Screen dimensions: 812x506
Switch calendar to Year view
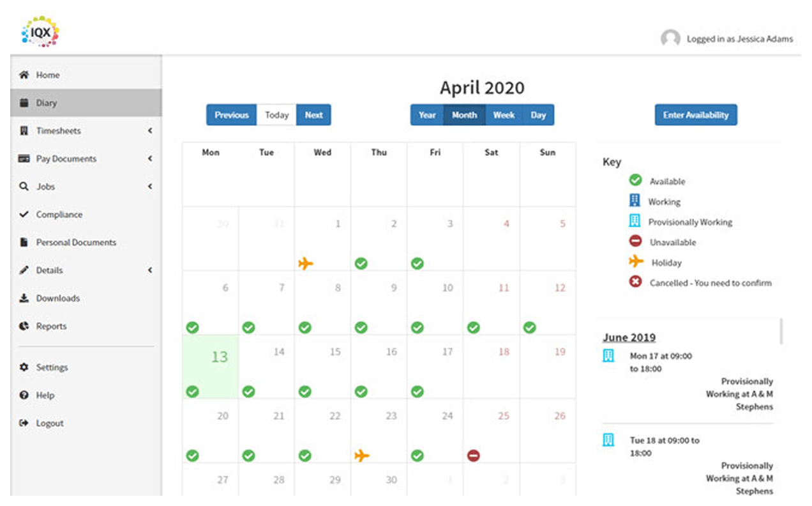427,115
